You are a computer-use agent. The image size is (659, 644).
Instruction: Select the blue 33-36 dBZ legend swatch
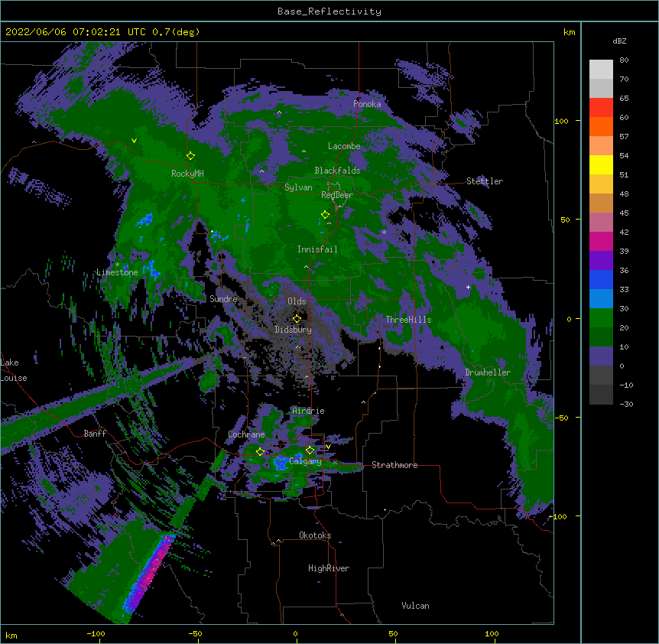[601, 279]
